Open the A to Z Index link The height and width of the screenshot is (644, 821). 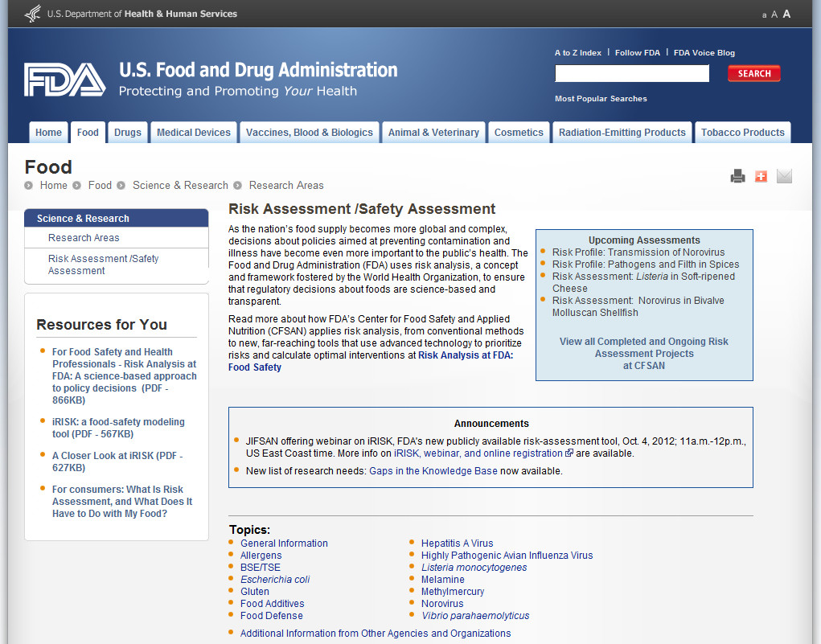(x=578, y=53)
